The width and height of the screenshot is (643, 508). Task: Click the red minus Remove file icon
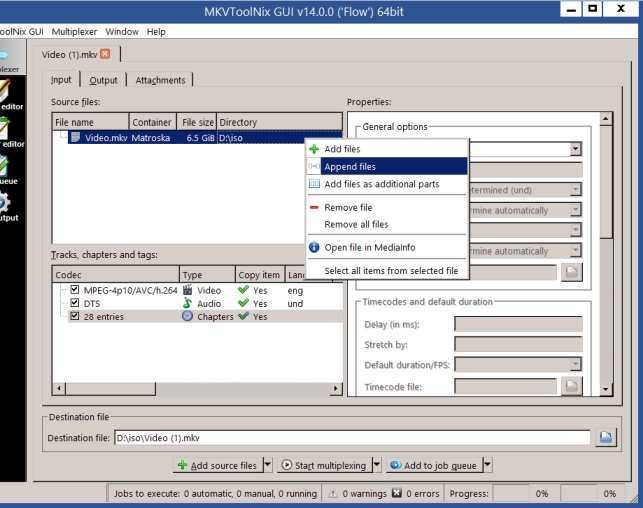tap(314, 207)
